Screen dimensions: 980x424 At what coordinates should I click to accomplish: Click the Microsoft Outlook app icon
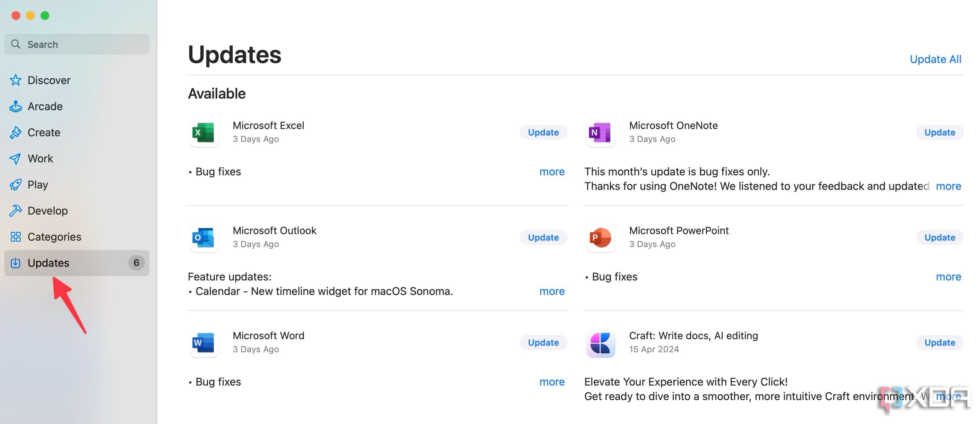tap(203, 237)
